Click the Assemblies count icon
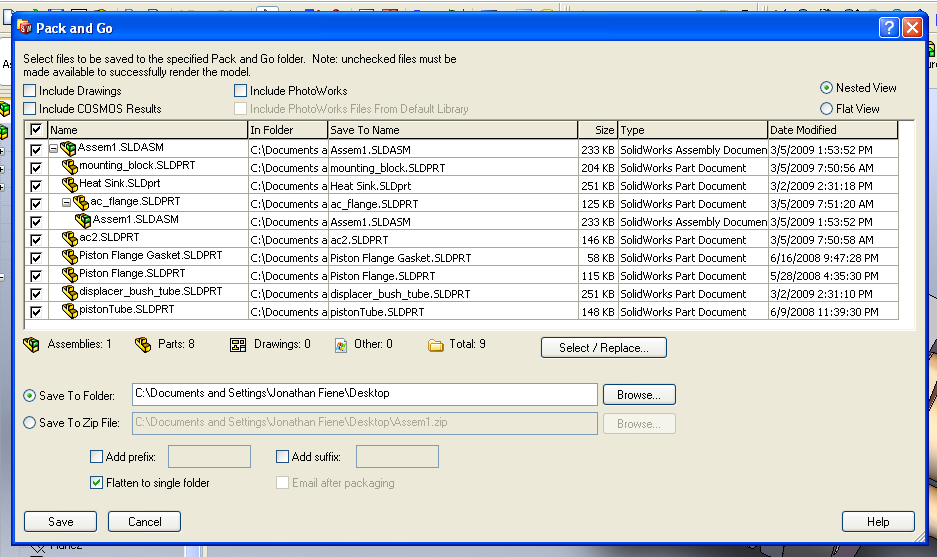Screen dimensions: 937x557 31,345
